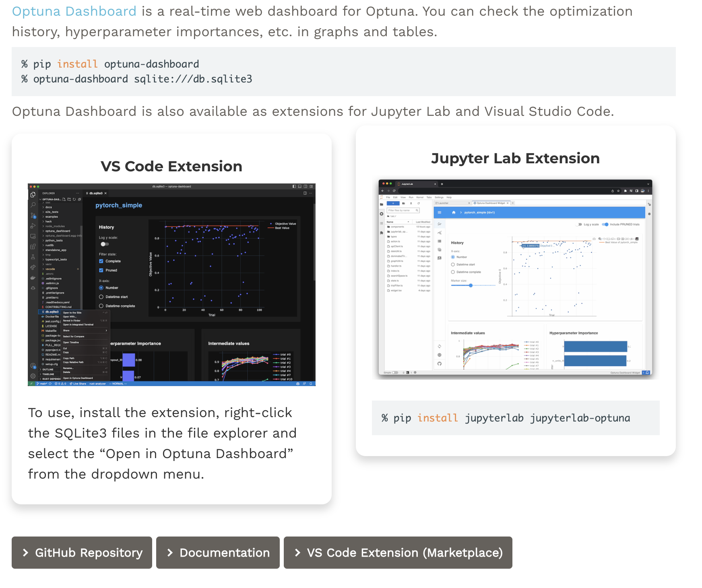Expand examples folder in VS Code explorer
702x588 pixels.
(50, 217)
